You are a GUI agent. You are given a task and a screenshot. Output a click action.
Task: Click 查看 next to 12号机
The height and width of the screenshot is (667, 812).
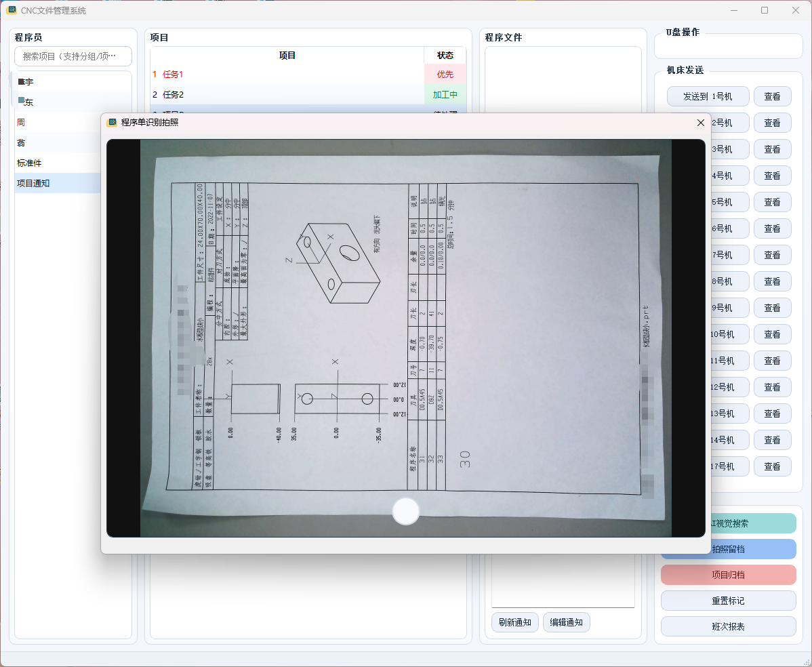pos(772,387)
